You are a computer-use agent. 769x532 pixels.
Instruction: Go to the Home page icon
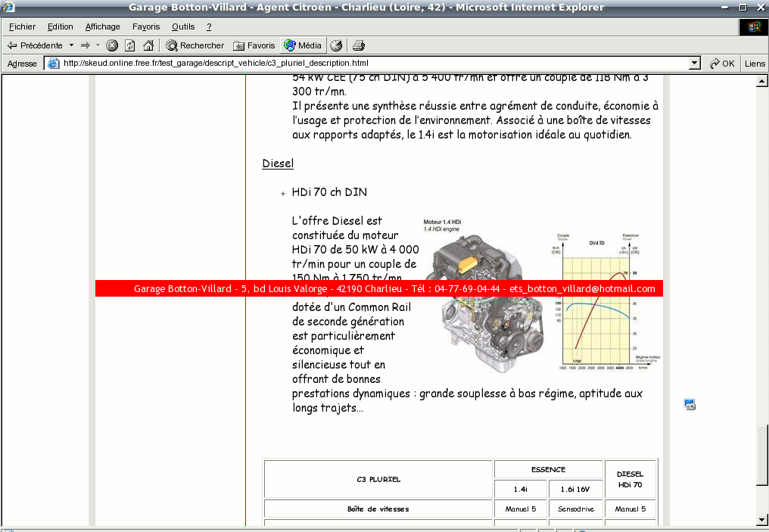(x=148, y=45)
